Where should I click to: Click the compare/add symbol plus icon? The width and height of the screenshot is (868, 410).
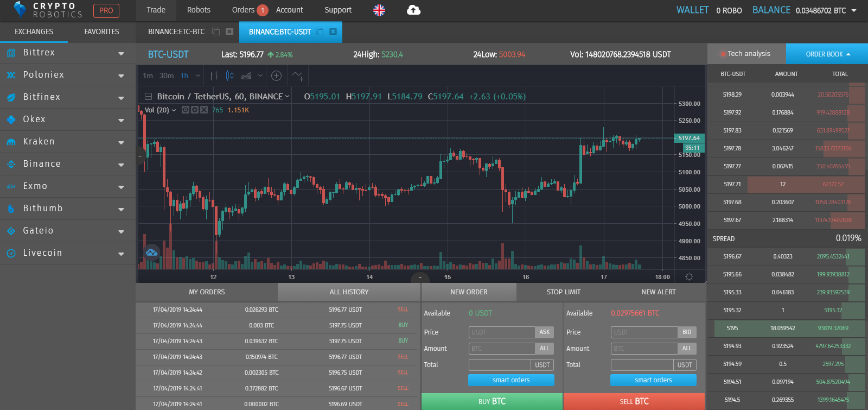pos(276,75)
